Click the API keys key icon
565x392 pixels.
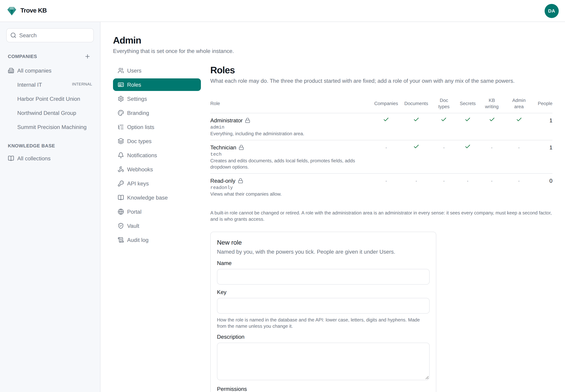coord(121,183)
